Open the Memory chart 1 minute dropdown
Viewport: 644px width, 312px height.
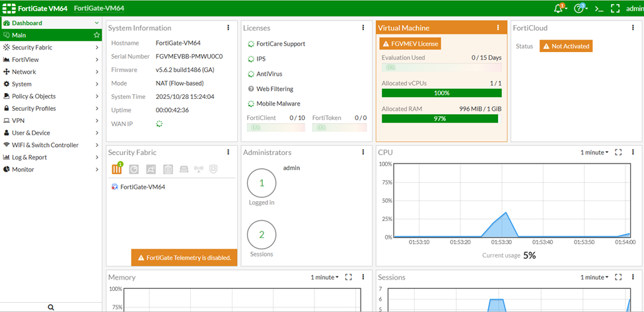click(324, 277)
